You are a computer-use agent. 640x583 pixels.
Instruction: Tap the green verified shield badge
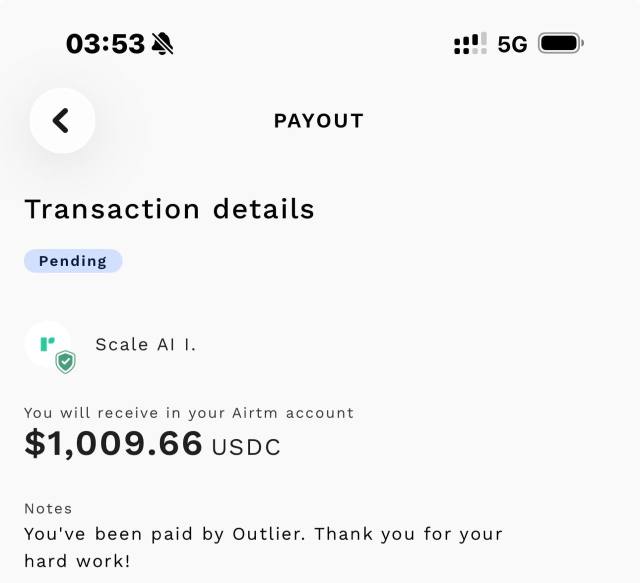(x=65, y=362)
